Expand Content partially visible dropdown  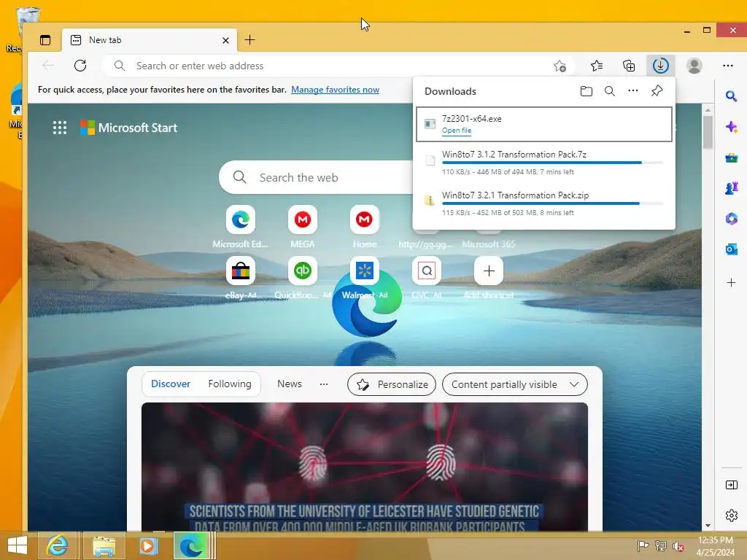point(514,384)
